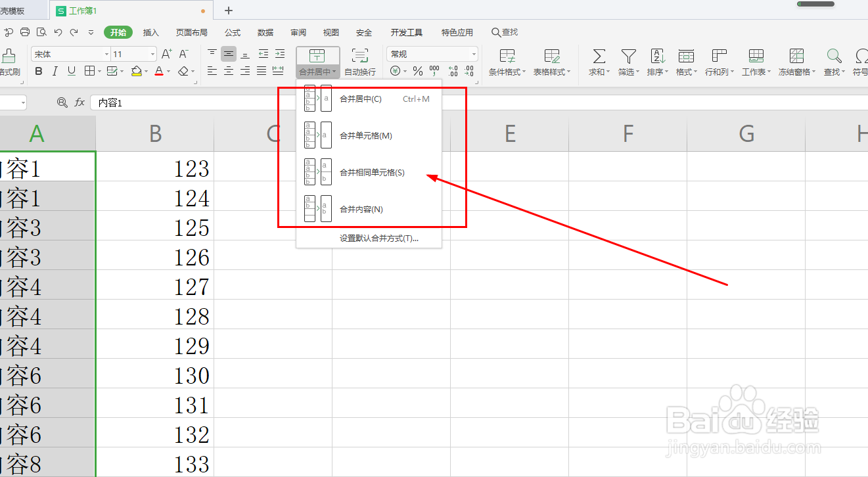Switch to the 插入 ribbon tab

(x=150, y=32)
